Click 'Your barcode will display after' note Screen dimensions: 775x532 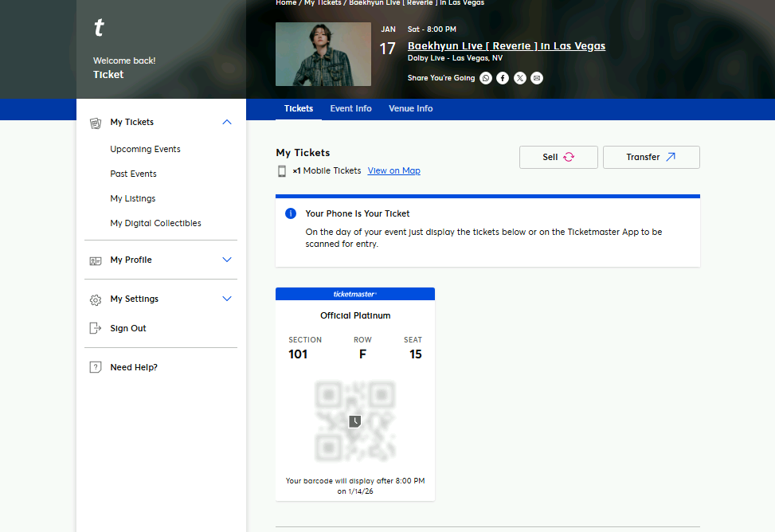coord(355,486)
